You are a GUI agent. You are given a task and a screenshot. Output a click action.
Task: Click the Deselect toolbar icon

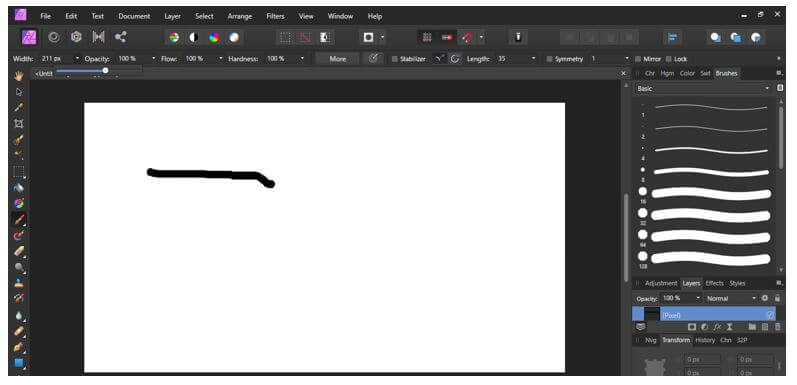[x=305, y=37]
